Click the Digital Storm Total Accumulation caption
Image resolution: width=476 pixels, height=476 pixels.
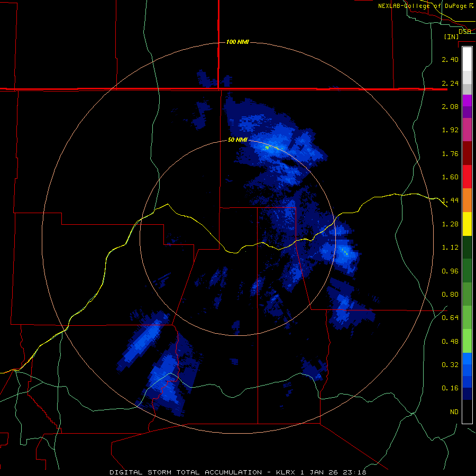pyautogui.click(x=237, y=472)
